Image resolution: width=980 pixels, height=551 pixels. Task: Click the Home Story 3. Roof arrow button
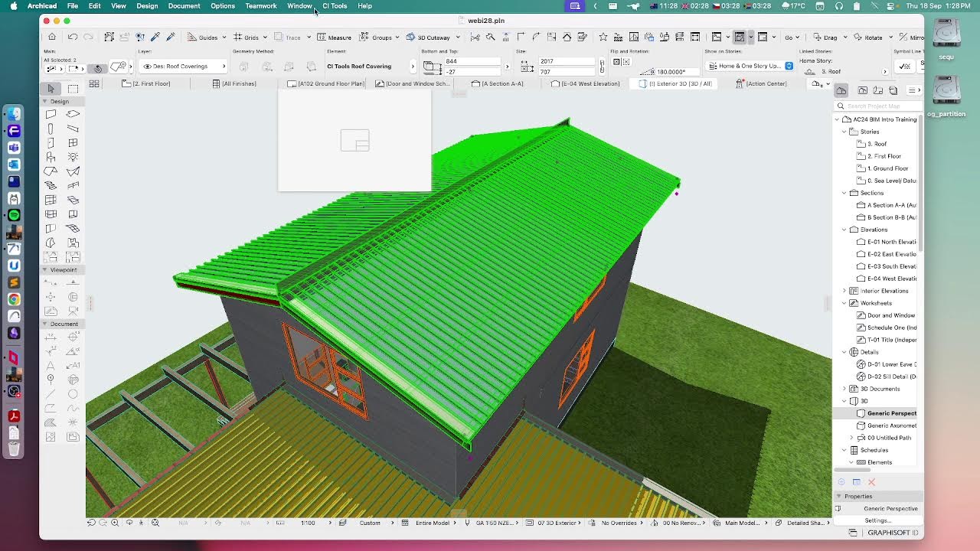tap(885, 72)
